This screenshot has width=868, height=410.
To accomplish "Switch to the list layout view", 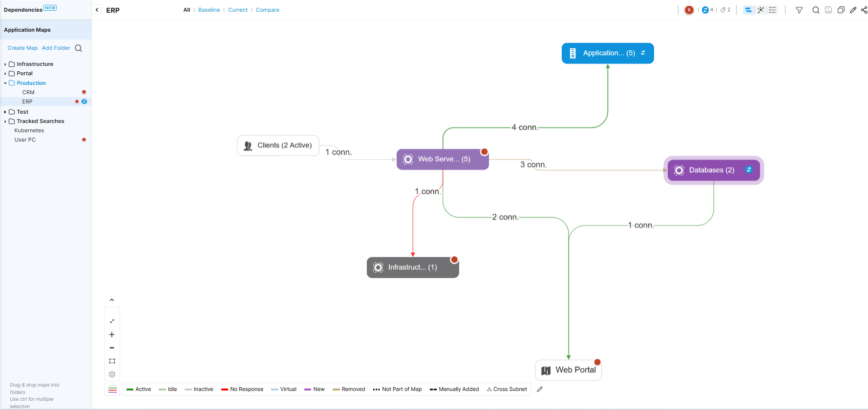I will 773,10.
